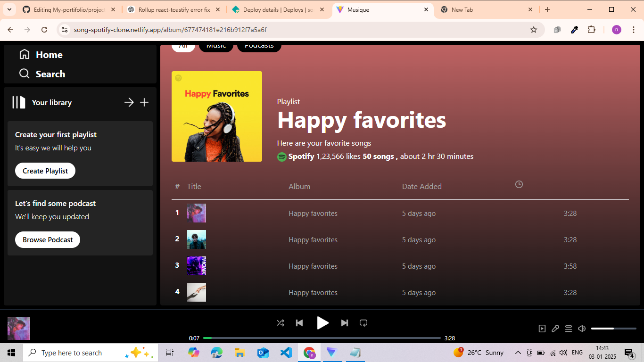Open File Explorer from taskbar

pos(239,353)
